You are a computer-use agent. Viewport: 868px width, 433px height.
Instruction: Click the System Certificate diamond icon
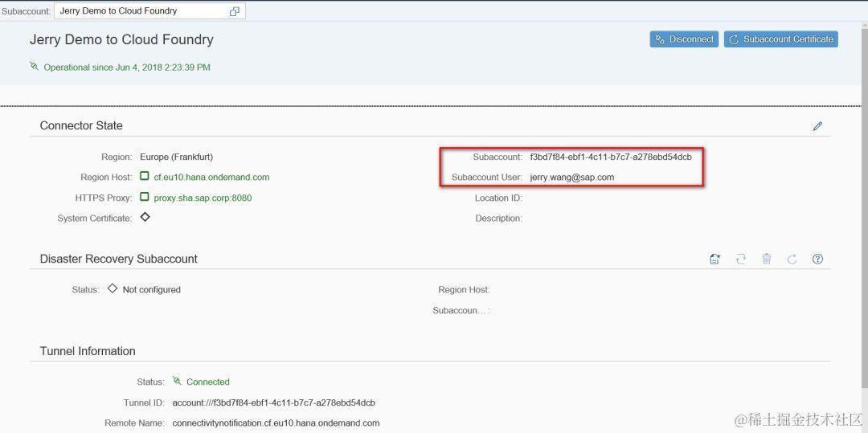(x=145, y=218)
